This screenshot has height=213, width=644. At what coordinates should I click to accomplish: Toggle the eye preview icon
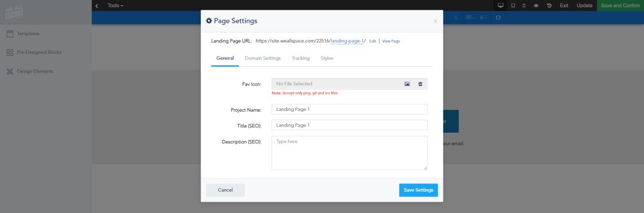click(536, 5)
